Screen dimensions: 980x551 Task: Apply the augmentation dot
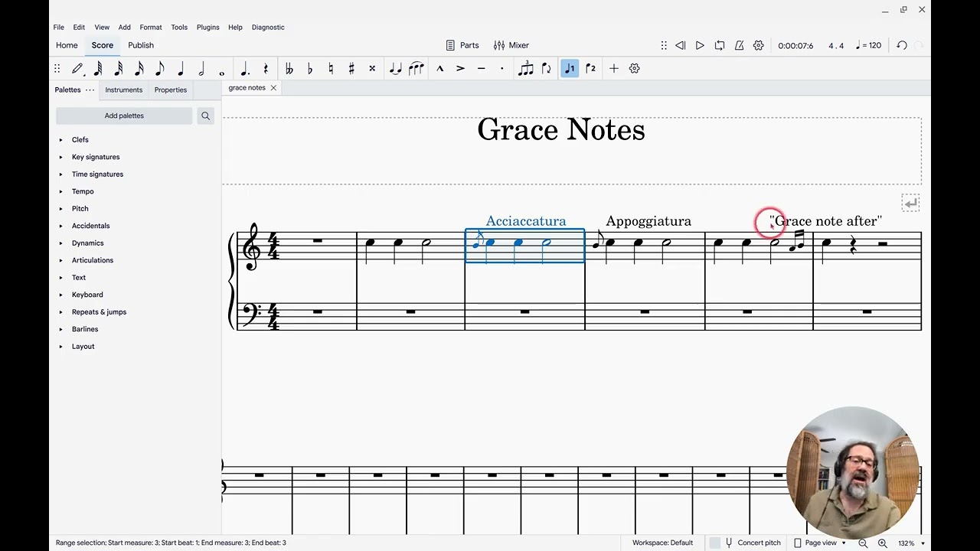245,69
